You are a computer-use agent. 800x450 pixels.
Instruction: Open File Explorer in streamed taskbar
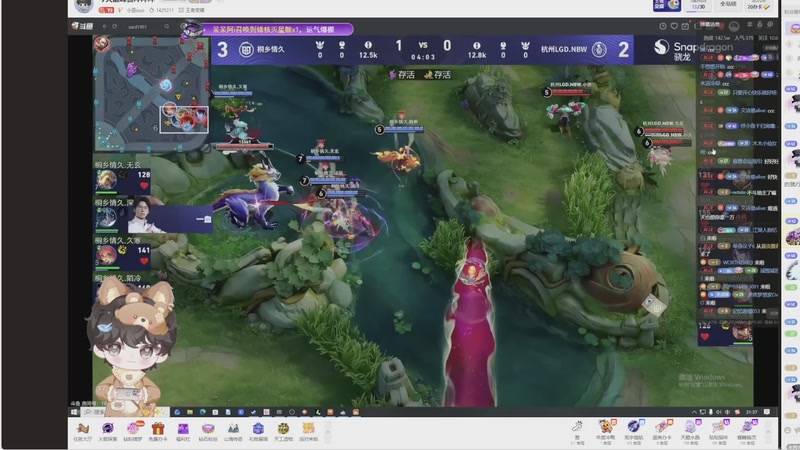(x=190, y=412)
